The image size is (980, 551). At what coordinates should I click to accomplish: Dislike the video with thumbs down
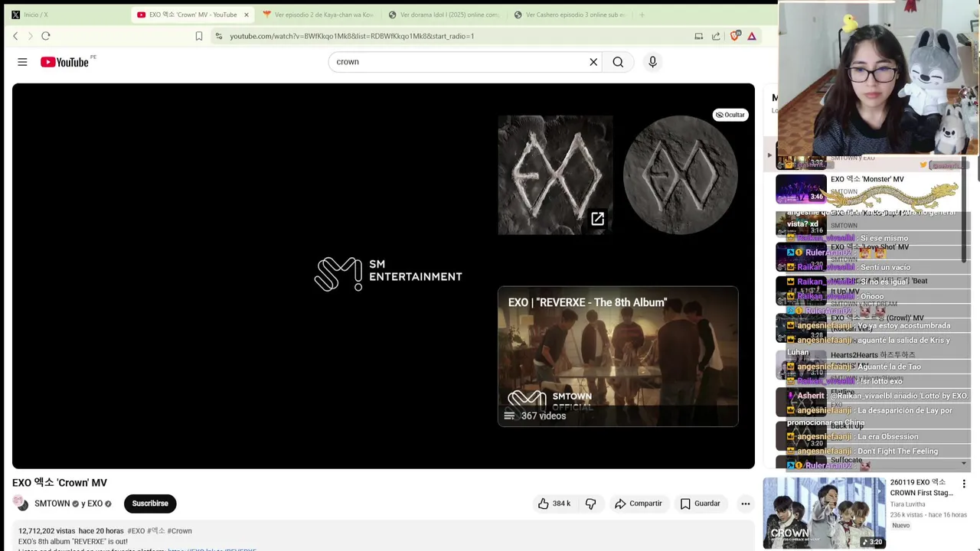590,504
